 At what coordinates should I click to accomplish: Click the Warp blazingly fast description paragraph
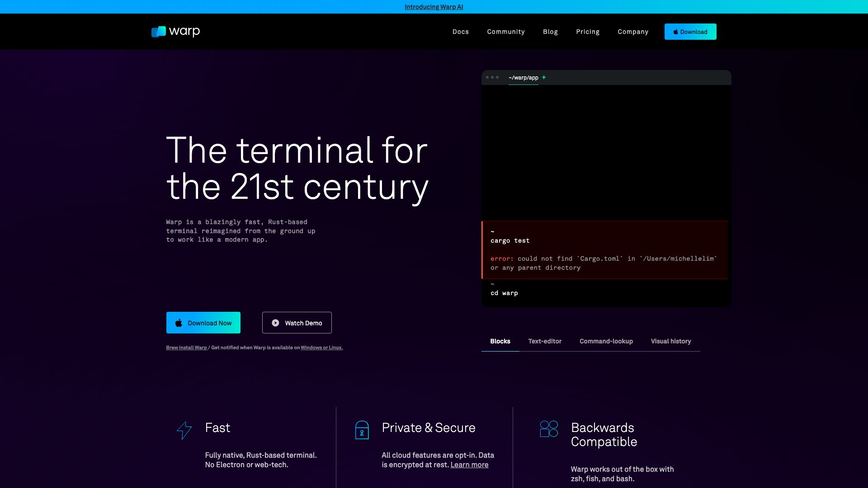point(240,231)
